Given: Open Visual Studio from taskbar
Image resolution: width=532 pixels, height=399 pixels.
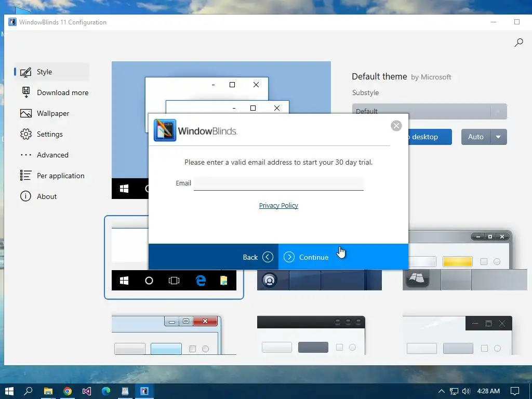Looking at the screenshot, I should 87,391.
